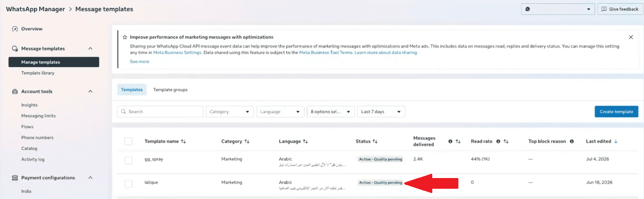Sort by Language arrows

(x=305, y=141)
